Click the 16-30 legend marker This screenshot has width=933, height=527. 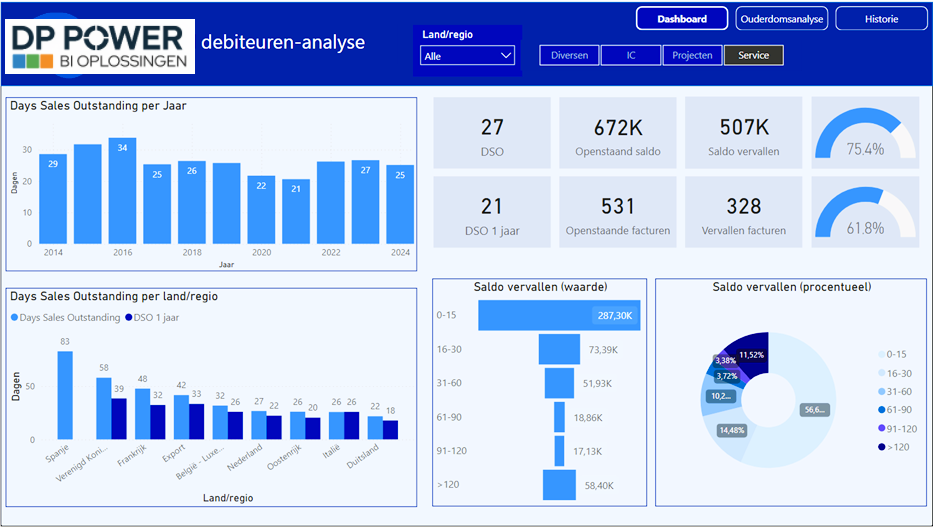[x=881, y=372]
